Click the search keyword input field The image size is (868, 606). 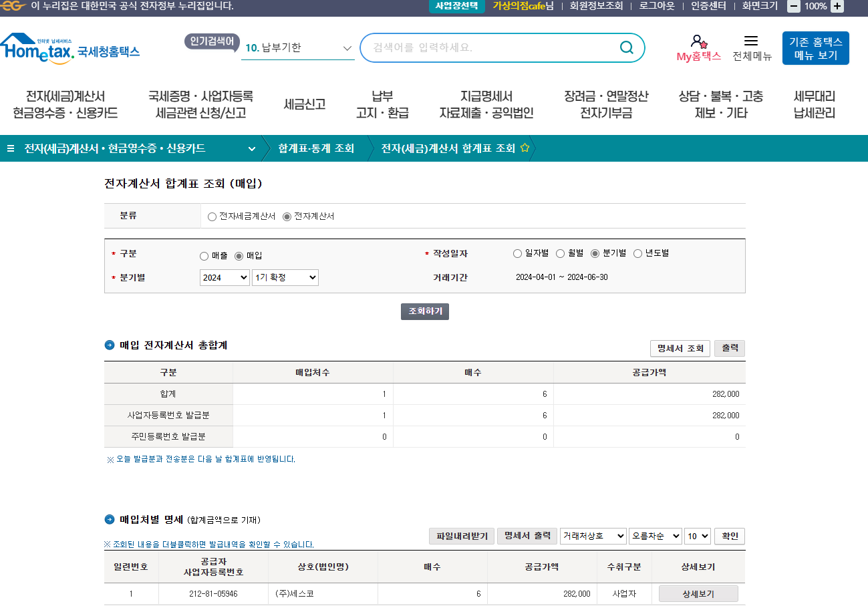tap(491, 47)
